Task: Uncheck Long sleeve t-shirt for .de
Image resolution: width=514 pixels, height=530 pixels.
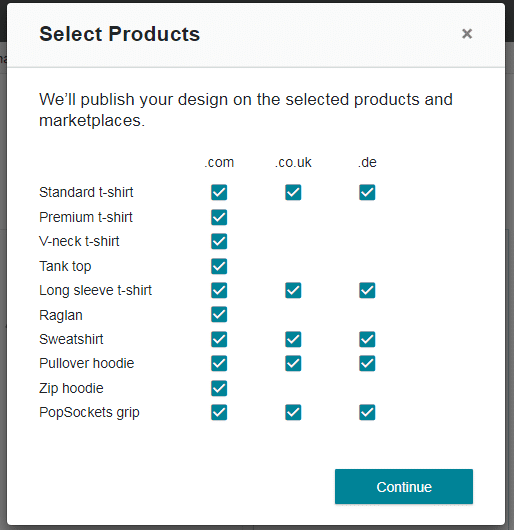Action: [367, 290]
